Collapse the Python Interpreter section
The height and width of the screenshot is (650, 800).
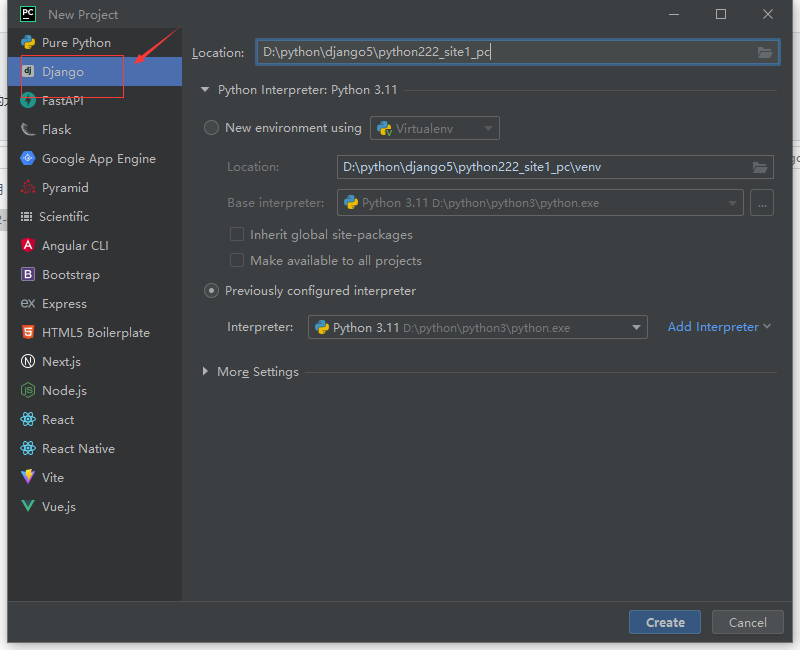tap(205, 90)
